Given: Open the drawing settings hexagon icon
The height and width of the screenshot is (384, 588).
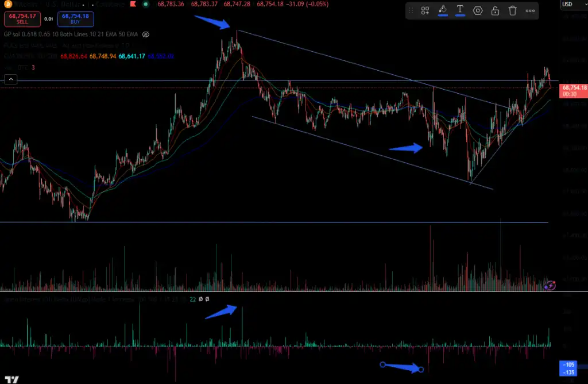Looking at the screenshot, I should [477, 10].
